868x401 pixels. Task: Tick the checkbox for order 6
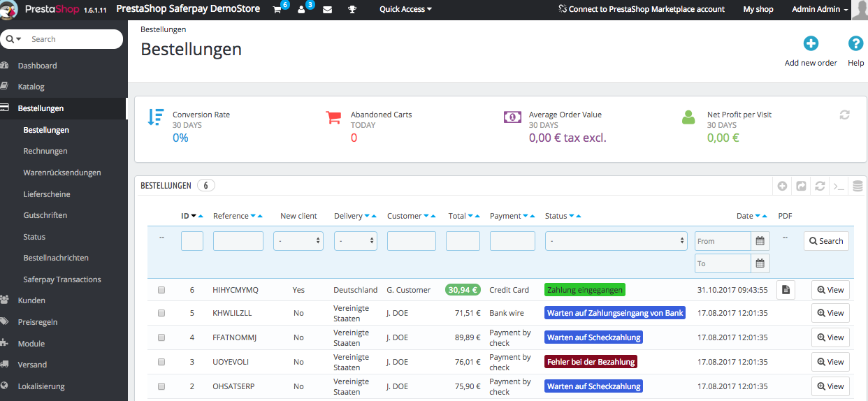(161, 290)
